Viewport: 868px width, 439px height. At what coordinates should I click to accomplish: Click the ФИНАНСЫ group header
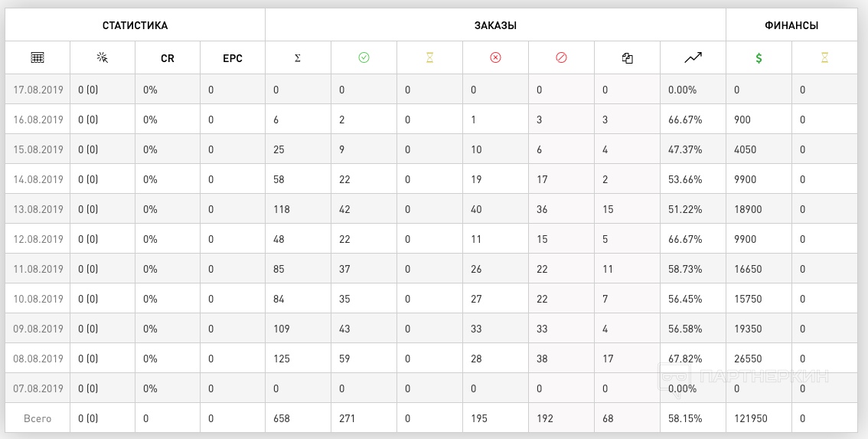791,25
